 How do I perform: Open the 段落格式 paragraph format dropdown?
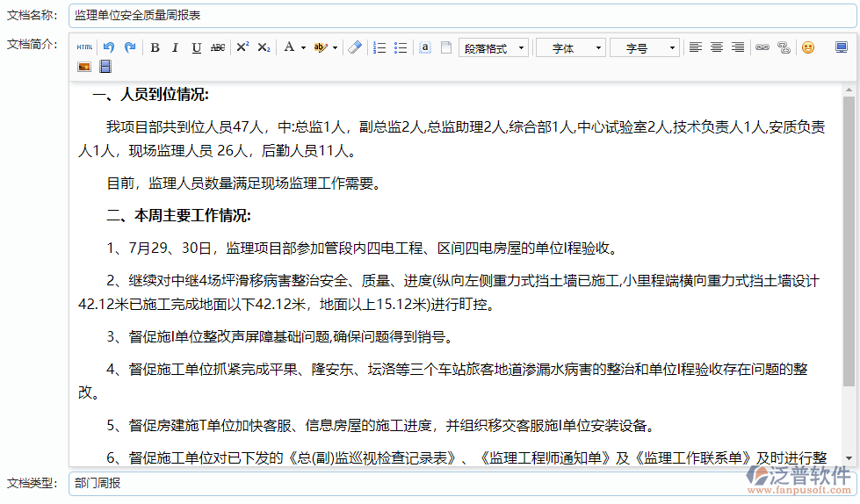coord(494,48)
